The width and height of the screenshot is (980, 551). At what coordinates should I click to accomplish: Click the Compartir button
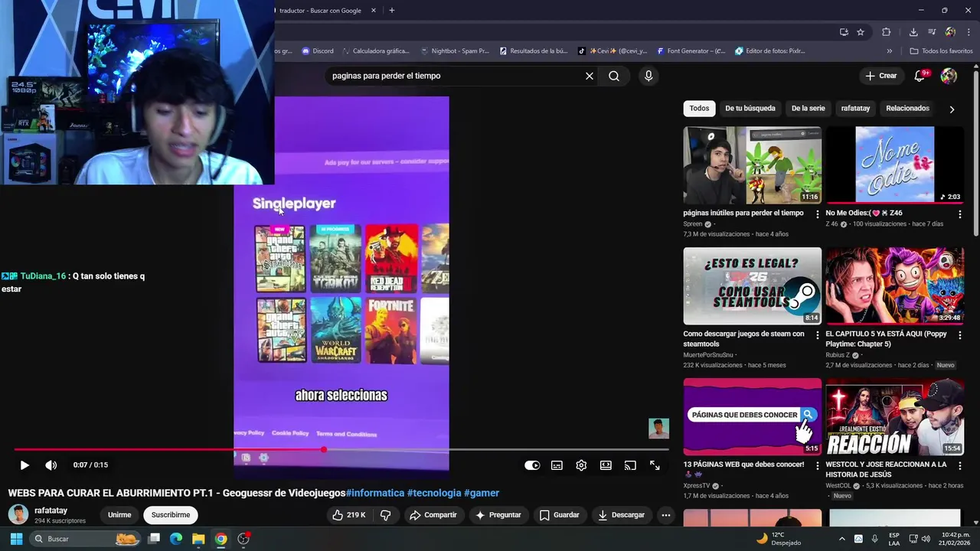pos(433,515)
